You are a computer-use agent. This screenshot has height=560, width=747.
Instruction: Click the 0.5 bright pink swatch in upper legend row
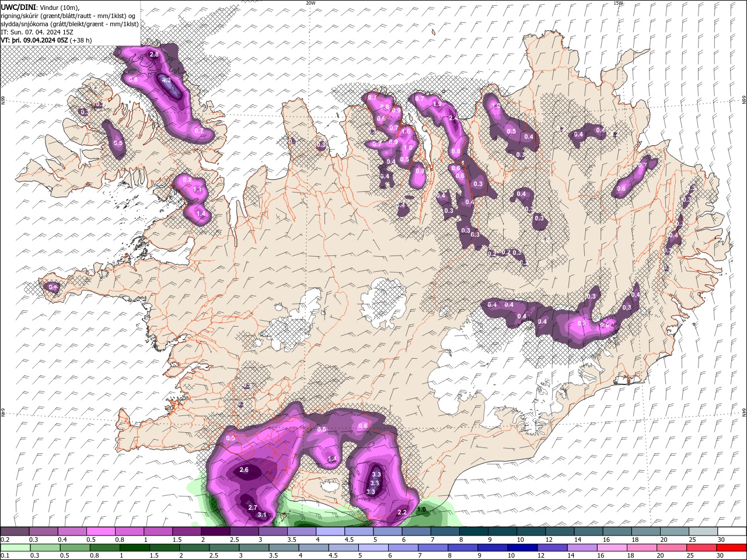(x=100, y=531)
